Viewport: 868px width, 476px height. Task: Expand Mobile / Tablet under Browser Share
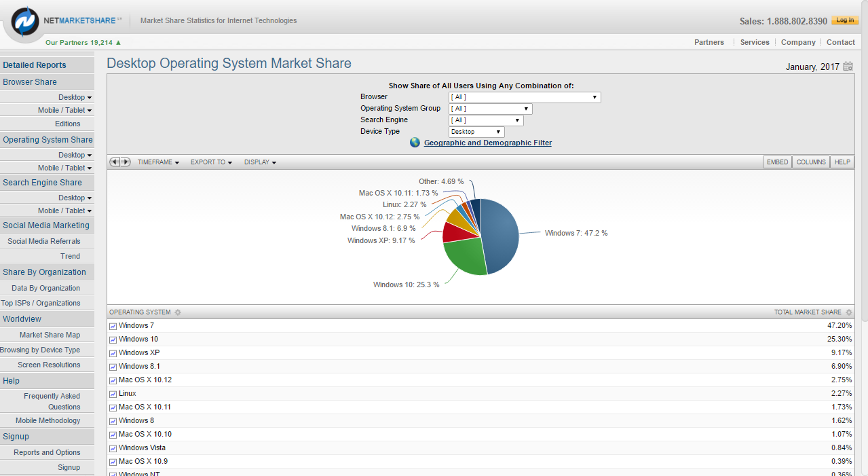[x=64, y=110]
